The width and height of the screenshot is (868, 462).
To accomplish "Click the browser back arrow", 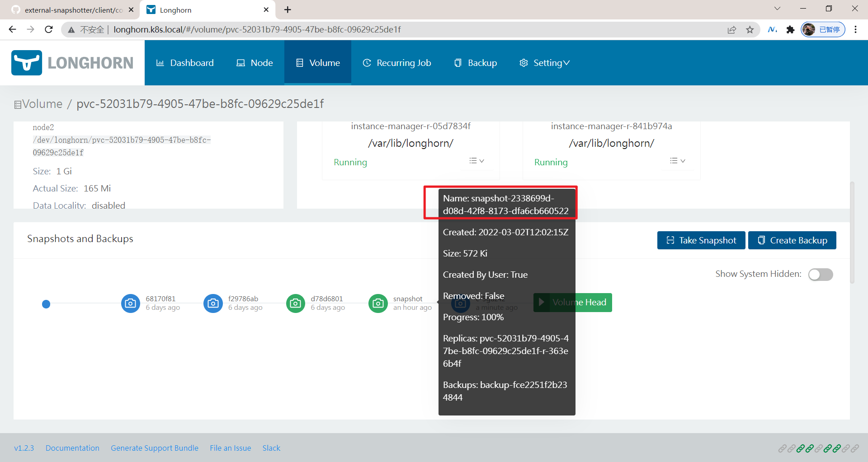I will pos(12,29).
